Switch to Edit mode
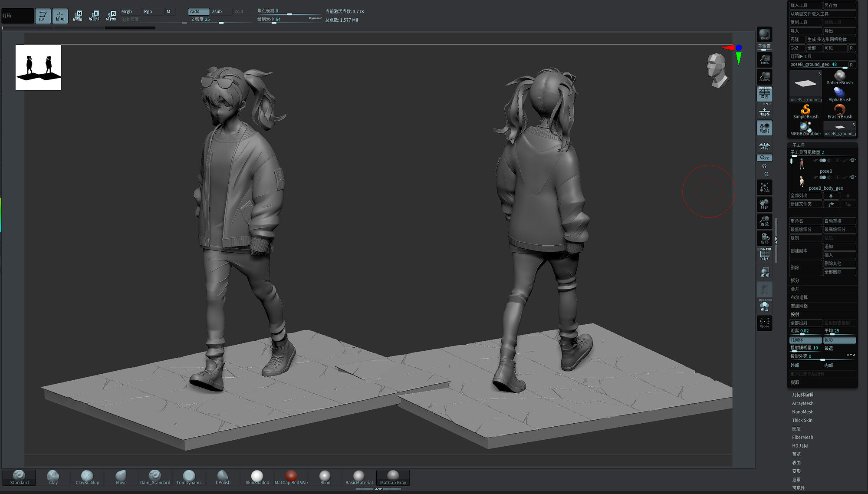This screenshot has height=494, width=868. [43, 16]
